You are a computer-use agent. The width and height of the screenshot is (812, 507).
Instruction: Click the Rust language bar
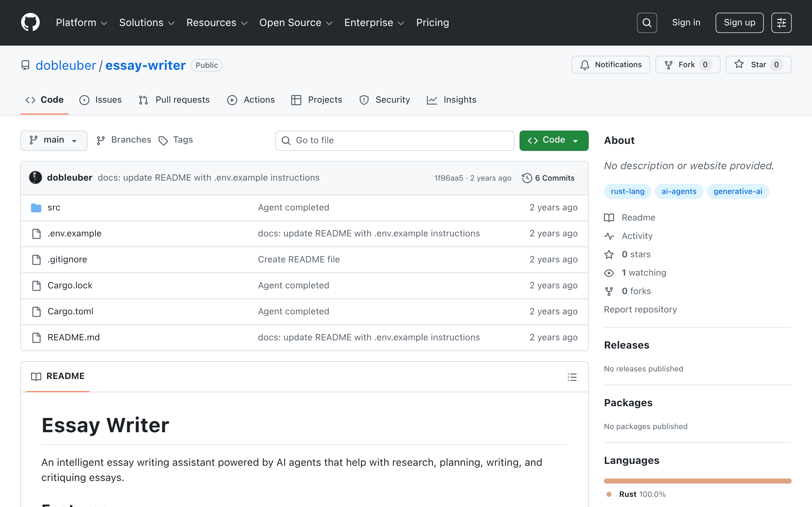click(x=697, y=481)
